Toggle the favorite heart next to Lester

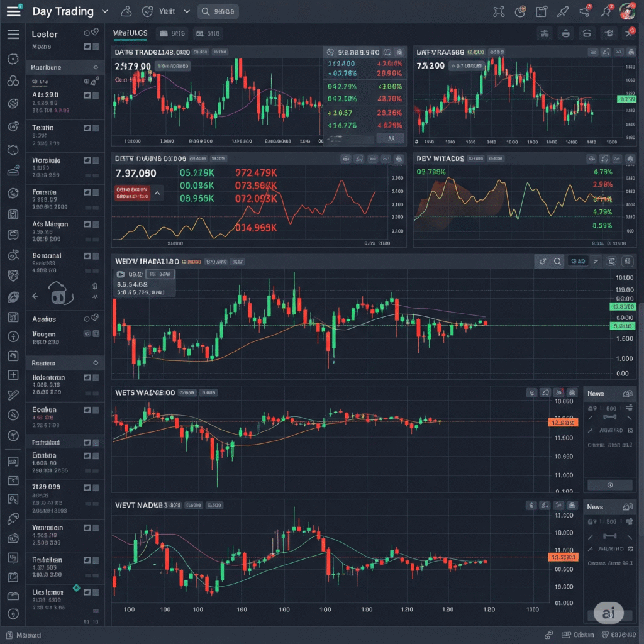pos(95,33)
